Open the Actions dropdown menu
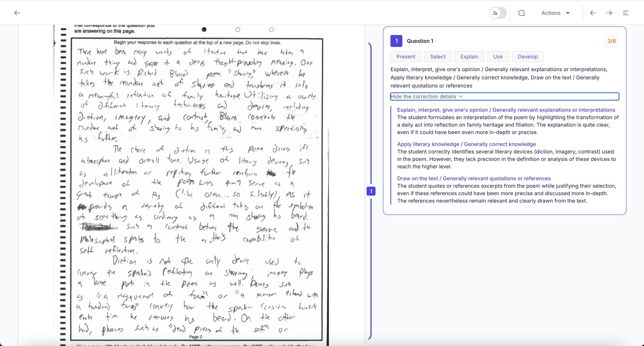Viewport: 644px width, 346px height. [x=555, y=13]
